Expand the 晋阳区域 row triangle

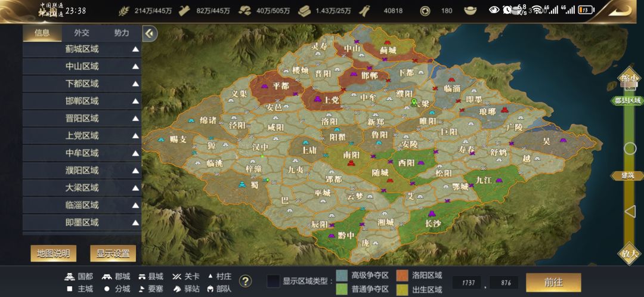pyautogui.click(x=135, y=119)
